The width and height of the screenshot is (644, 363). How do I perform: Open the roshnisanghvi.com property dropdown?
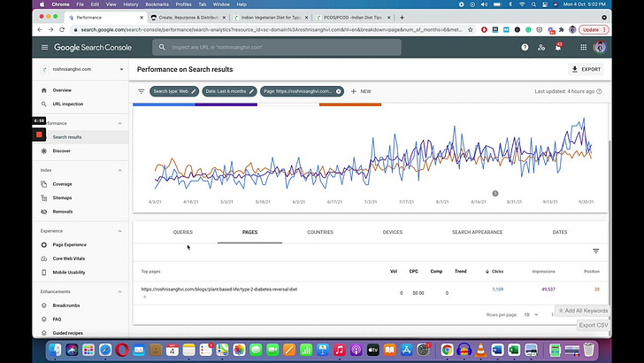click(x=82, y=69)
